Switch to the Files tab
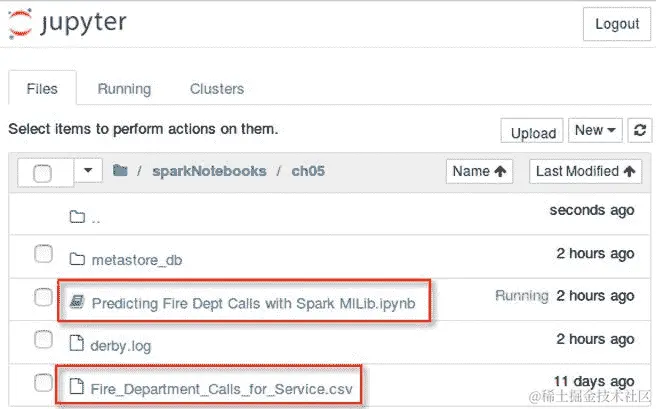This screenshot has height=409, width=656. (x=42, y=89)
